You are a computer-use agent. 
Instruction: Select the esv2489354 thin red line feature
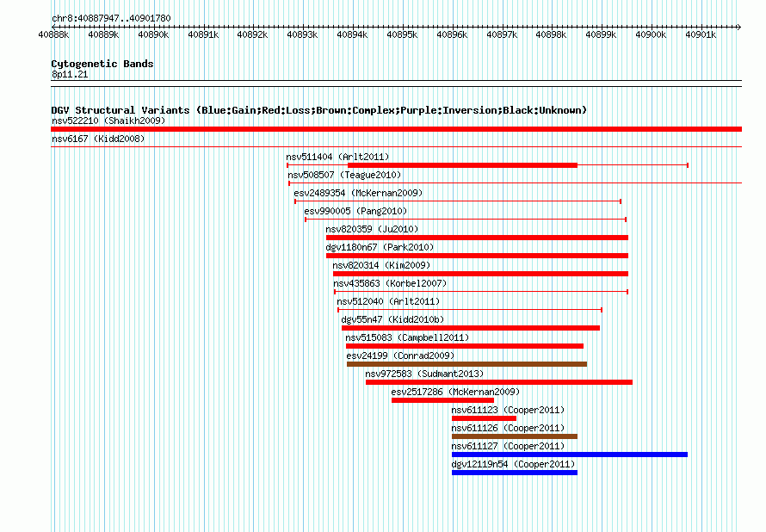click(458, 201)
